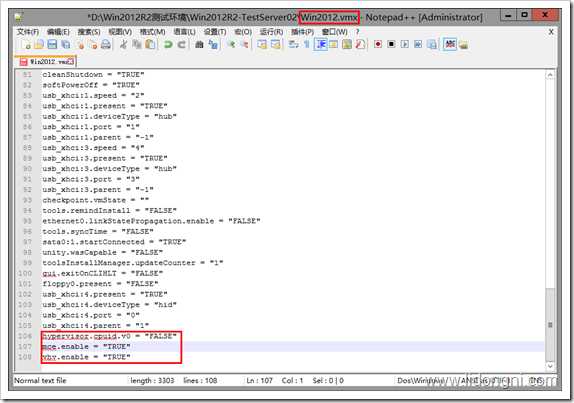Image resolution: width=574 pixels, height=403 pixels.
Task: Toggle the indent guide icon
Action: pyautogui.click(x=321, y=45)
